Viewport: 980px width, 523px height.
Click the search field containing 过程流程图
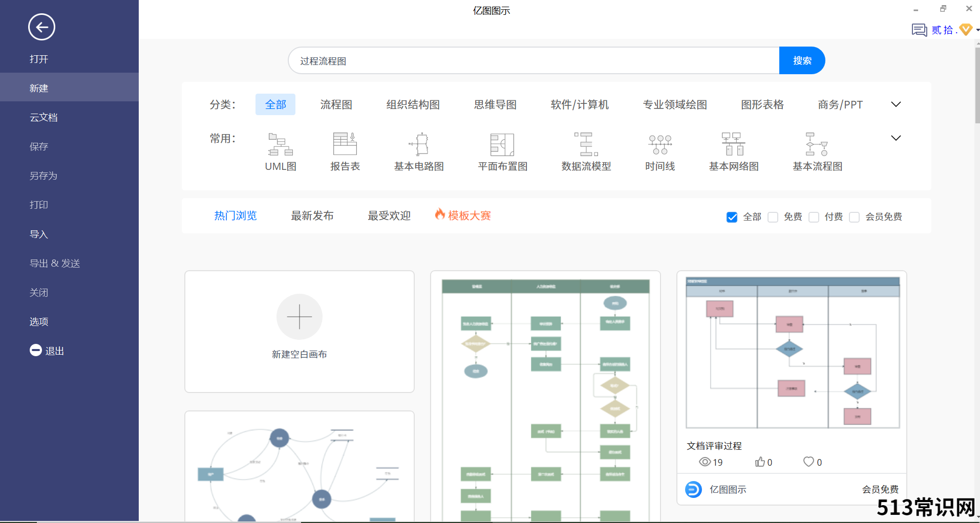(x=534, y=60)
